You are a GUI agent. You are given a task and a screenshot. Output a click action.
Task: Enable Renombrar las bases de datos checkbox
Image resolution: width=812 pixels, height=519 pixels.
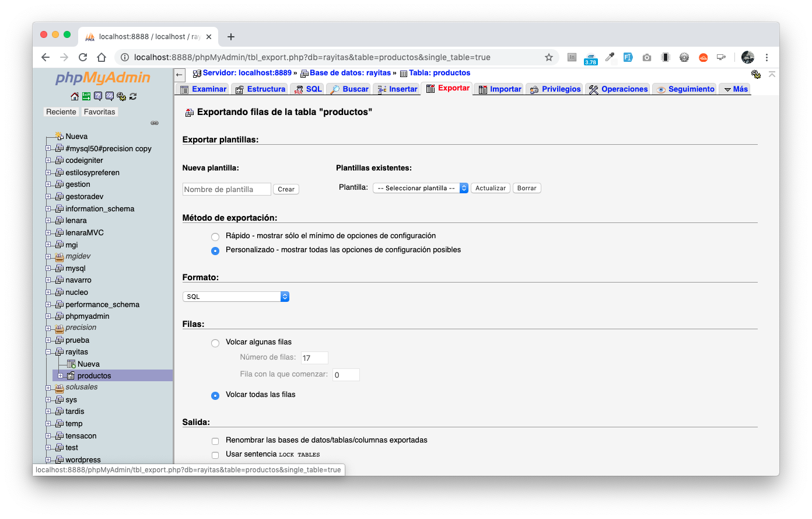[x=215, y=441]
